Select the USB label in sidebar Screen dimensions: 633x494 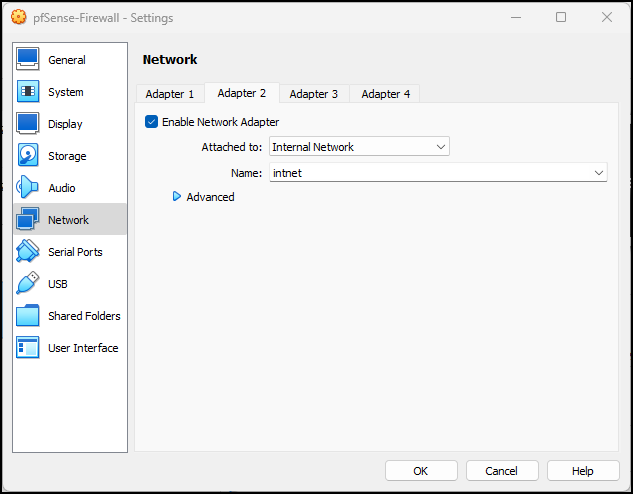[x=58, y=284]
